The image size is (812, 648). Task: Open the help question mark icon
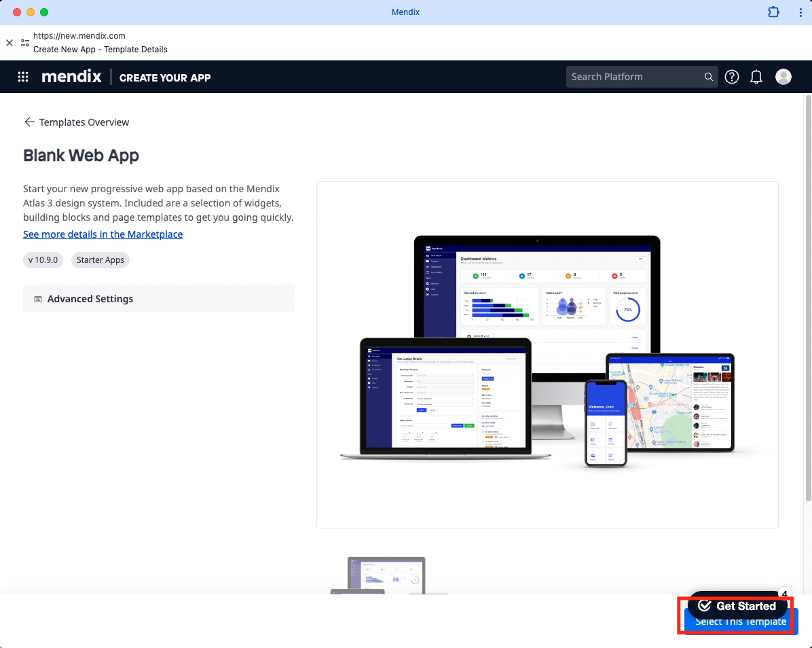pyautogui.click(x=731, y=77)
